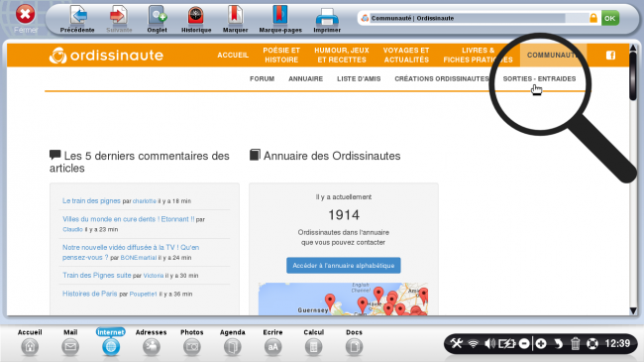Click the page scrollbar down arrow
The height and width of the screenshot is (362, 644).
click(x=633, y=310)
